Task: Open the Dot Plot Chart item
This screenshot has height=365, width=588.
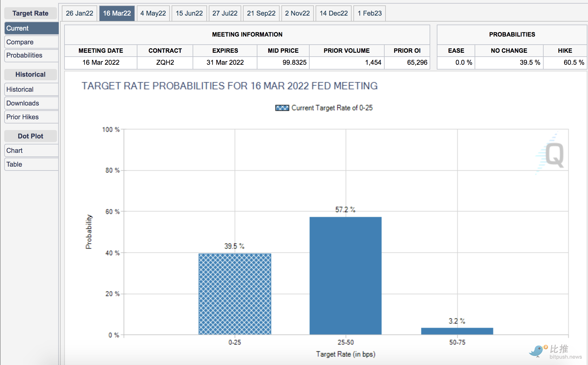Action: click(x=31, y=150)
